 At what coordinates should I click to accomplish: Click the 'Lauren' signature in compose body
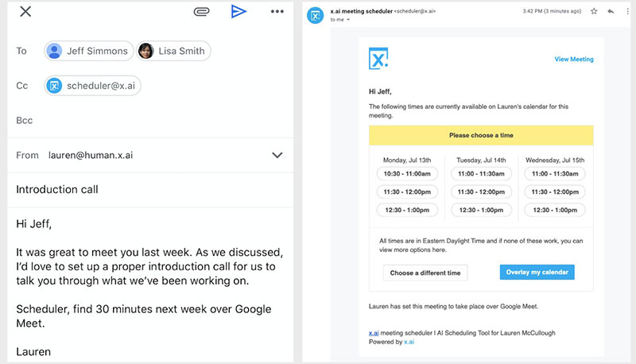[x=33, y=351]
